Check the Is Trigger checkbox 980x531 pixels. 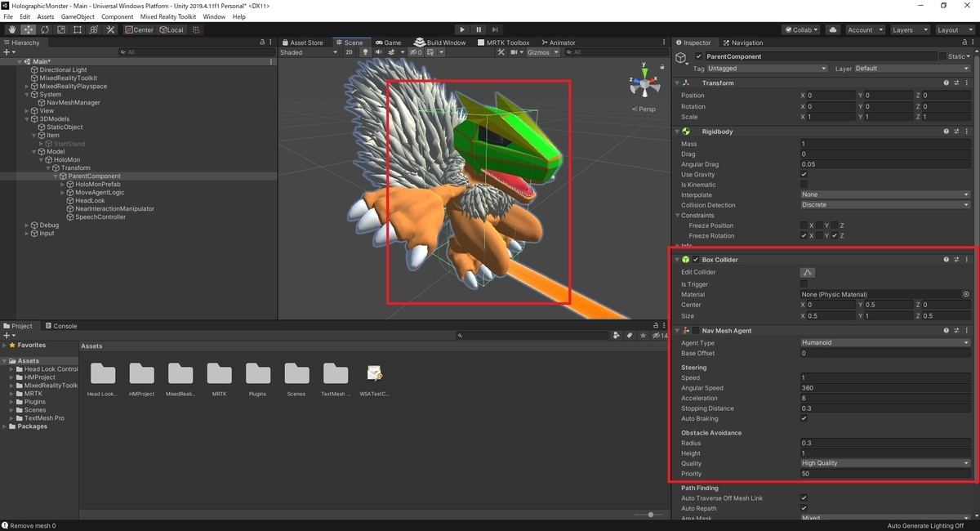click(x=804, y=284)
